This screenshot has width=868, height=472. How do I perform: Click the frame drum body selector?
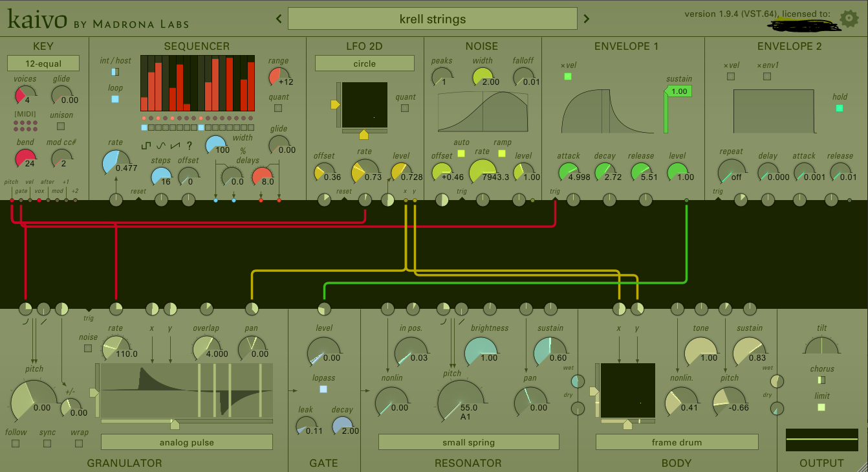pos(677,442)
